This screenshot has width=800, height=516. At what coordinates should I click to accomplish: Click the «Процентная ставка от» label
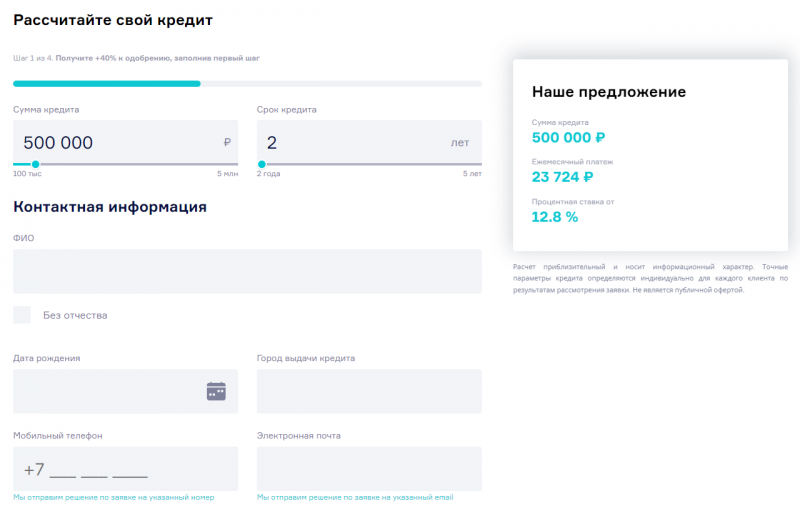(x=573, y=202)
